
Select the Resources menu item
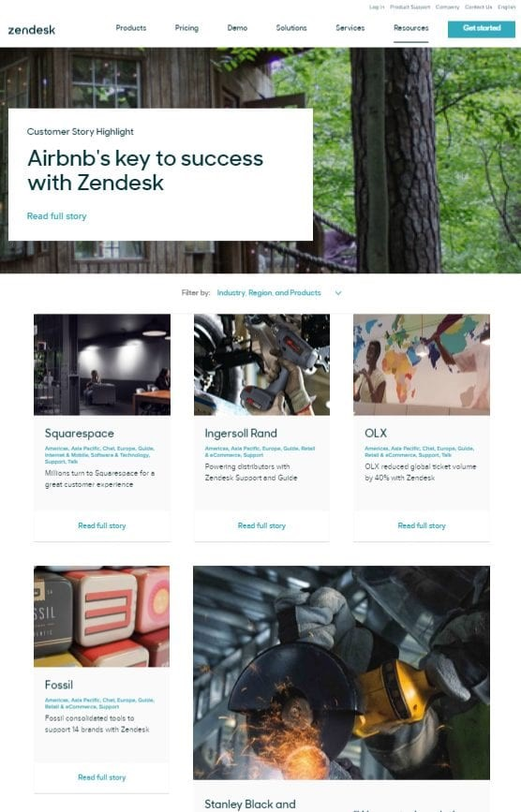[x=410, y=28]
